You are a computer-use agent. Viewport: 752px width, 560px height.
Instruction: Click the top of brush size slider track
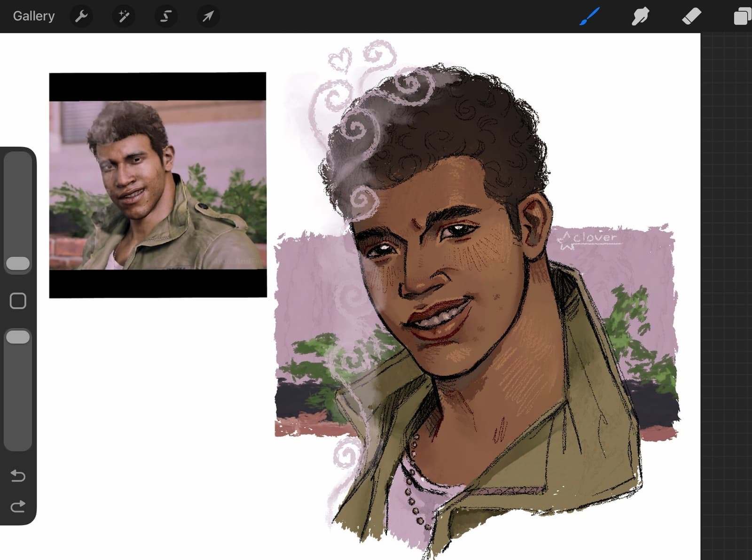[18, 160]
